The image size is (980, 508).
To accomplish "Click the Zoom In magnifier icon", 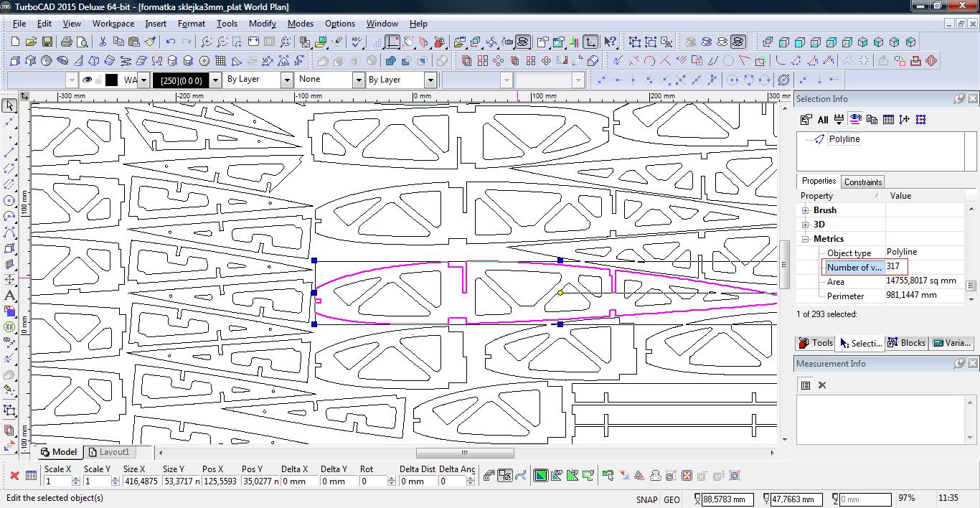I will pos(206,42).
